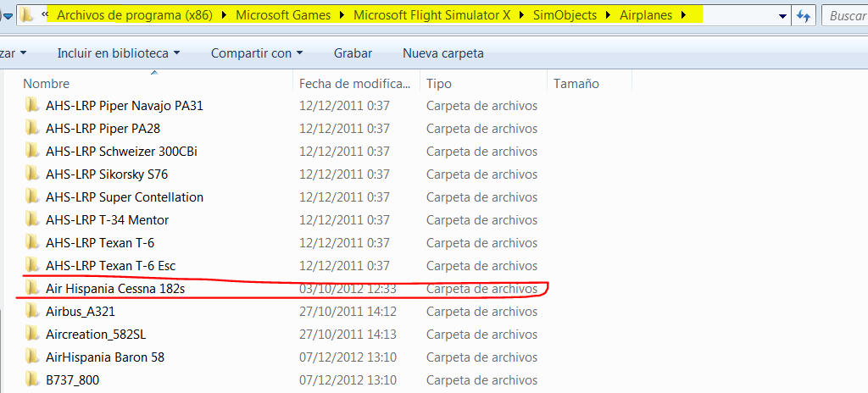868x393 pixels.
Task: Click the Aircreation_582SL folder icon
Action: tap(32, 334)
